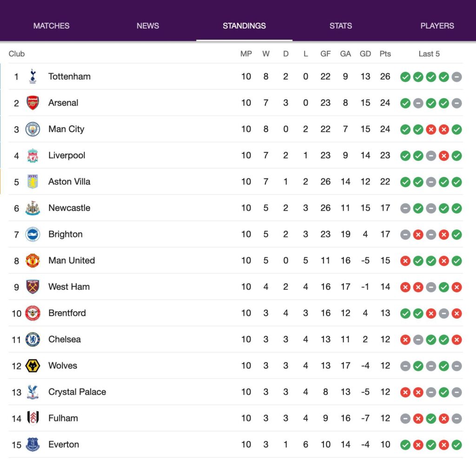Click the Everton club crest
The image size is (476, 459).
tap(33, 445)
